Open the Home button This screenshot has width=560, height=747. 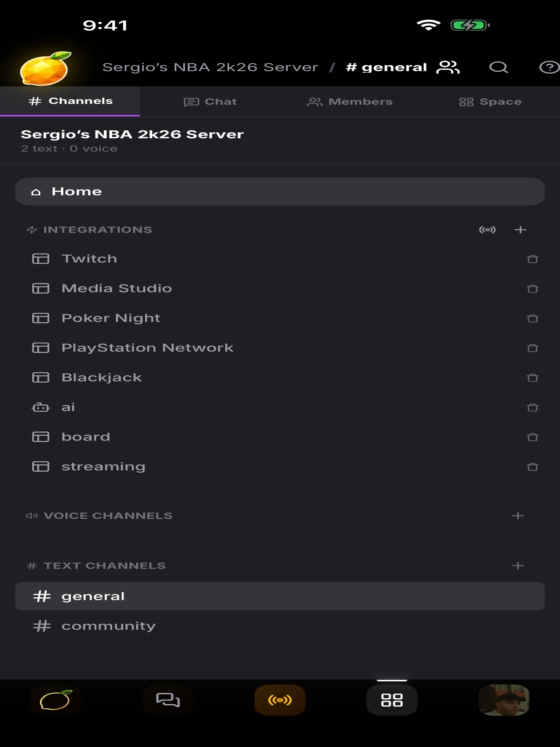click(x=280, y=191)
